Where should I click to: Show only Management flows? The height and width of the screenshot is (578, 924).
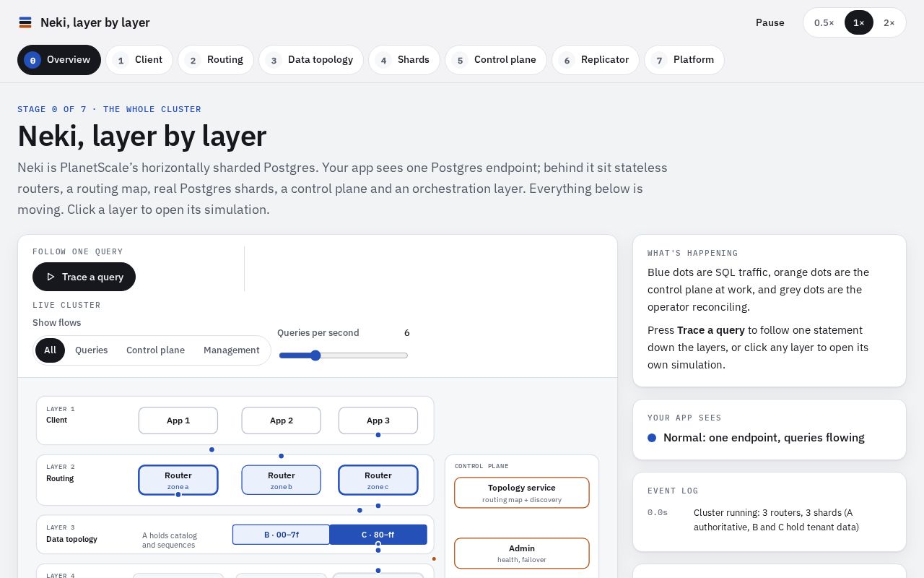click(232, 350)
